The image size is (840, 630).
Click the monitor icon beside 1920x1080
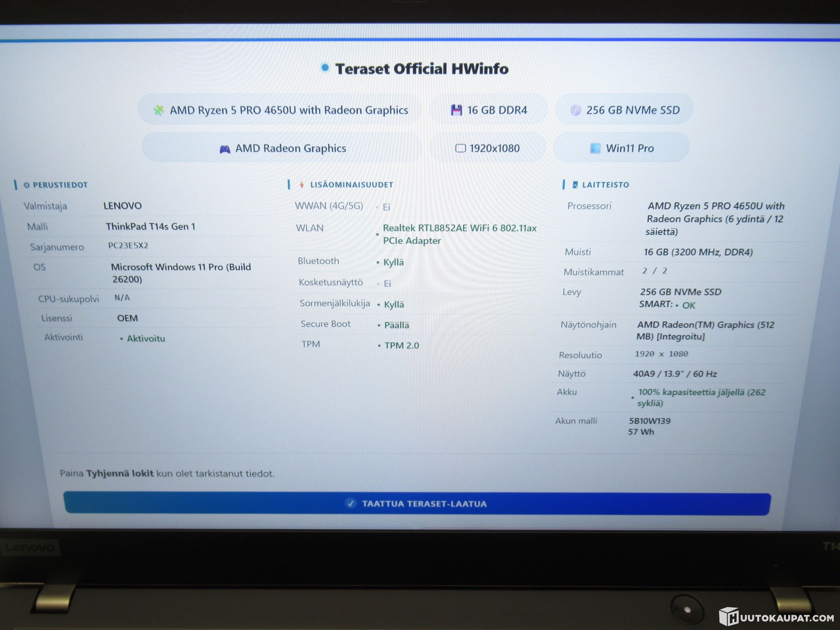pos(461,148)
